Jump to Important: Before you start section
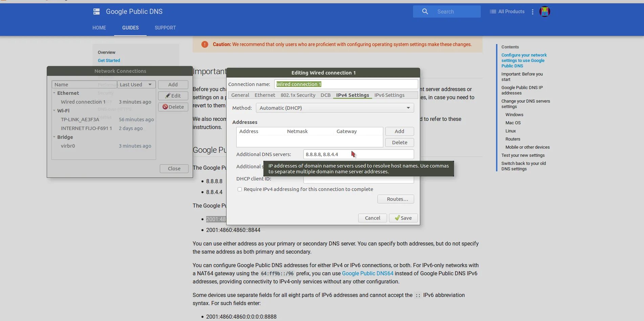The width and height of the screenshot is (644, 321). click(x=522, y=77)
